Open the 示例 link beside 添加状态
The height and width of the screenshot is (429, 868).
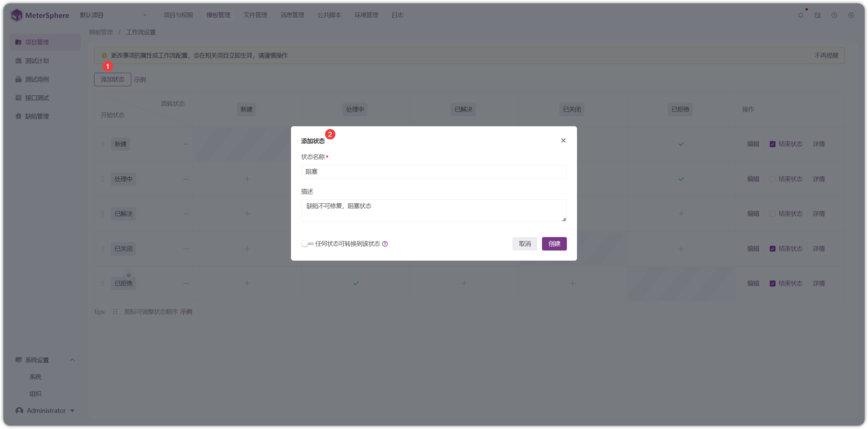point(140,80)
